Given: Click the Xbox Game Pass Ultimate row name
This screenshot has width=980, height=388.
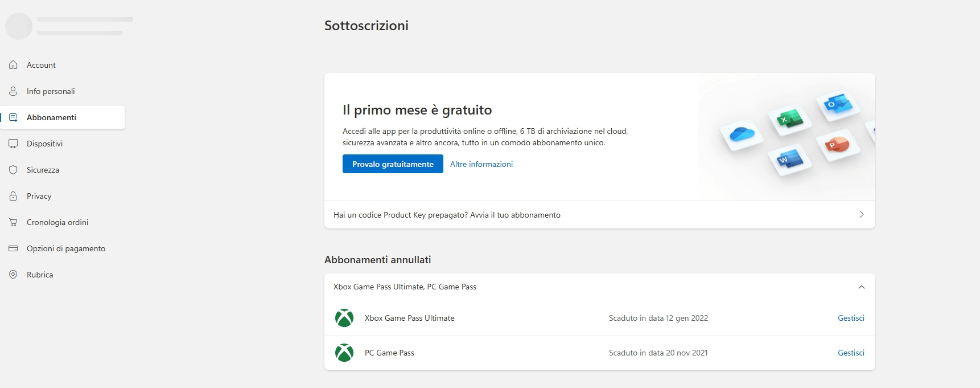Looking at the screenshot, I should pyautogui.click(x=410, y=318).
